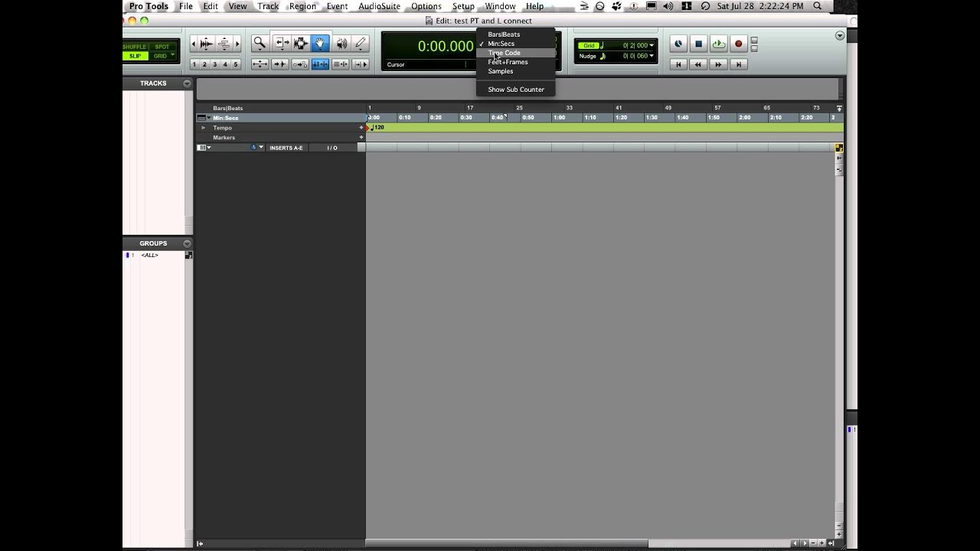980x551 pixels.
Task: Open the AudioSuite menu
Action: click(380, 6)
